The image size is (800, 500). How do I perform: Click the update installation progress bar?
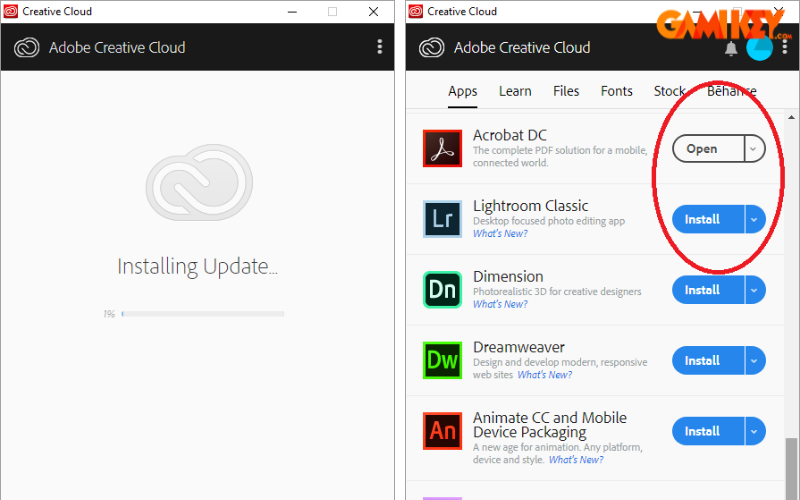coord(203,314)
